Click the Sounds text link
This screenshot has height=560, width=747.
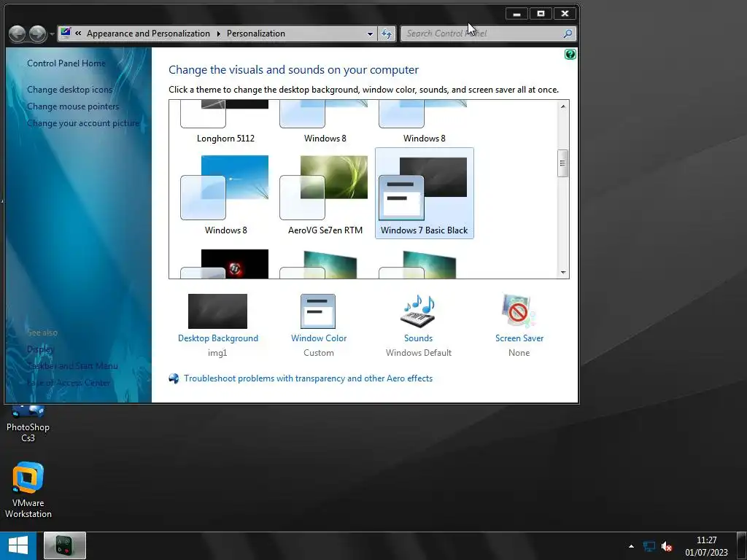coord(418,338)
